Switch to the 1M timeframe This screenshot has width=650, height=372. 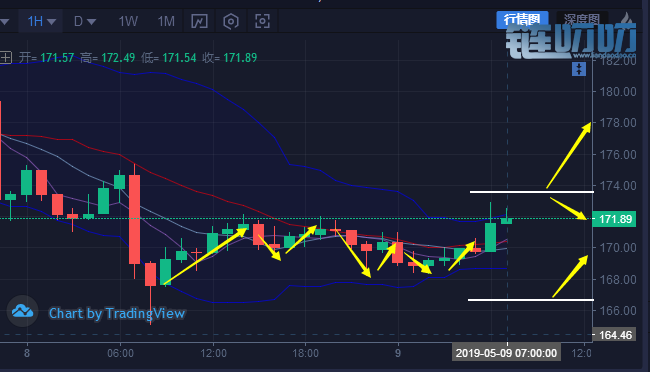point(166,21)
